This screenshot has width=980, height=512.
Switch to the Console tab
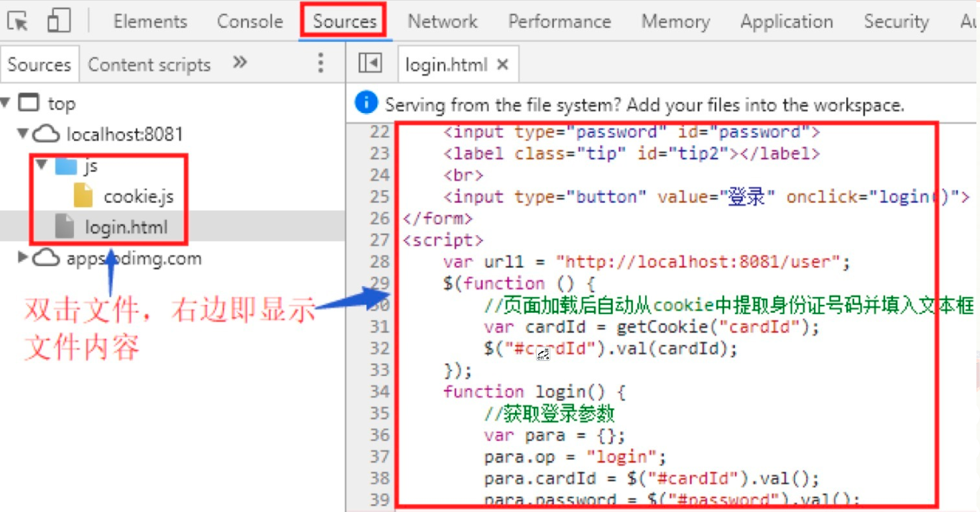click(250, 22)
